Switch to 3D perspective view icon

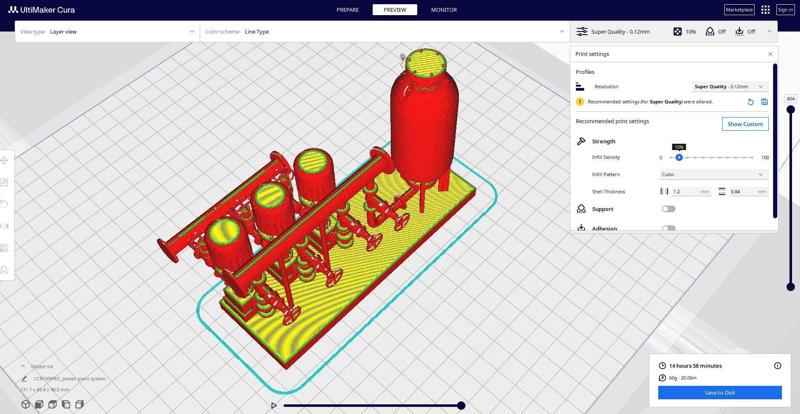(26, 404)
